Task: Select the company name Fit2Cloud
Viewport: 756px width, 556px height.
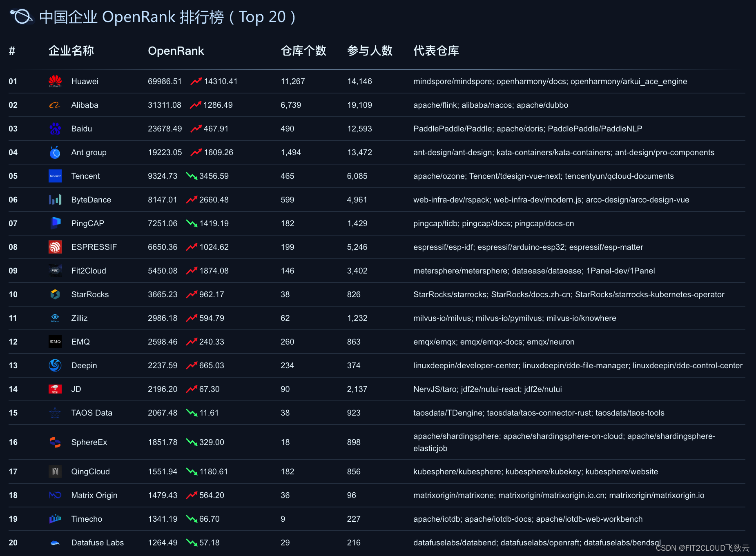Action: [x=89, y=271]
